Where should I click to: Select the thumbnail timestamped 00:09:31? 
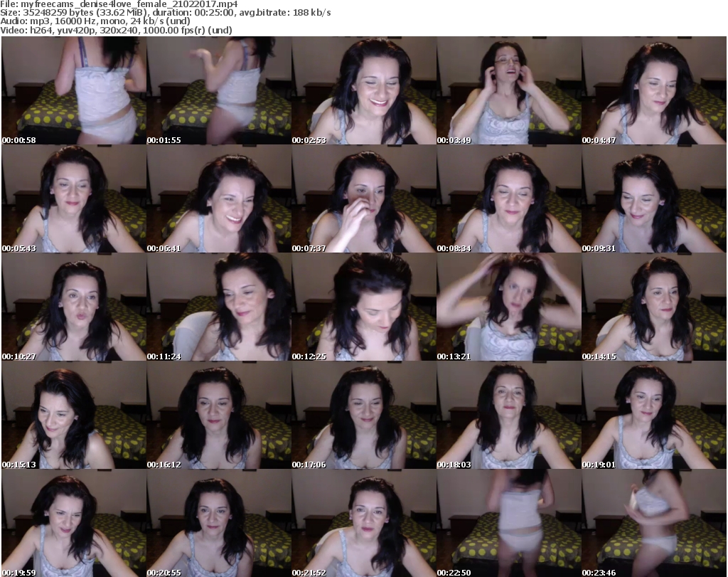654,198
